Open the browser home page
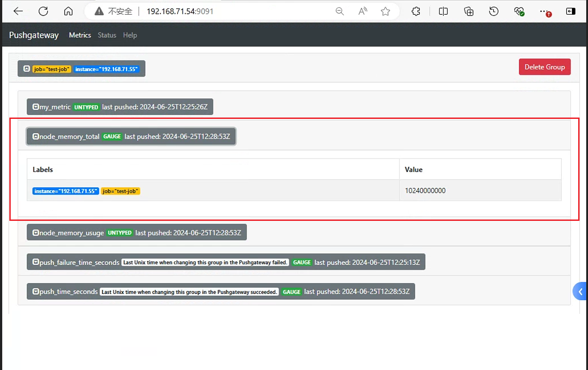 [x=68, y=12]
